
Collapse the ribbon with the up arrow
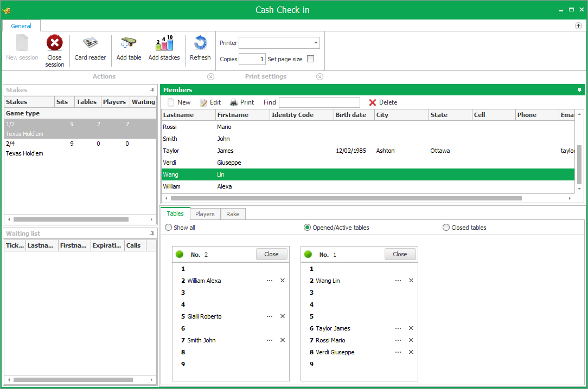click(x=578, y=26)
